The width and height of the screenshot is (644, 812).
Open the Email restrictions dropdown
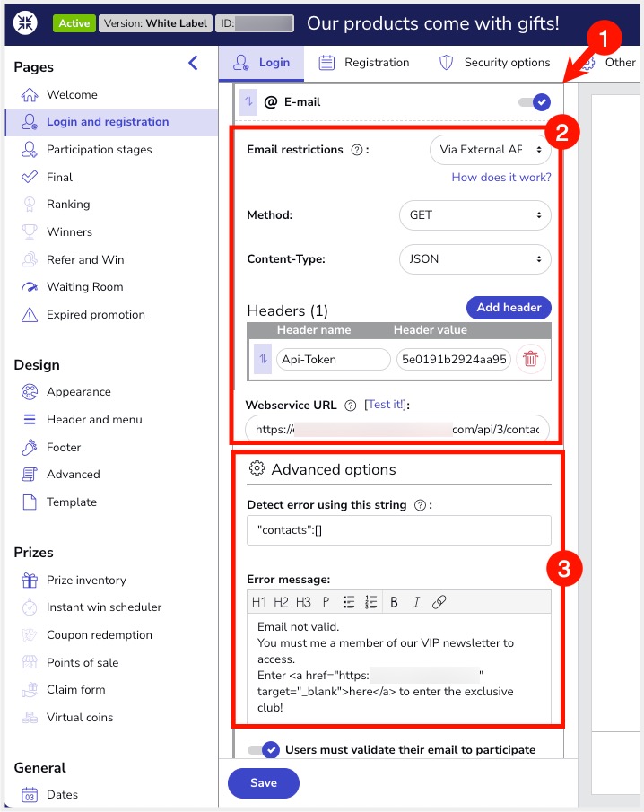click(490, 150)
